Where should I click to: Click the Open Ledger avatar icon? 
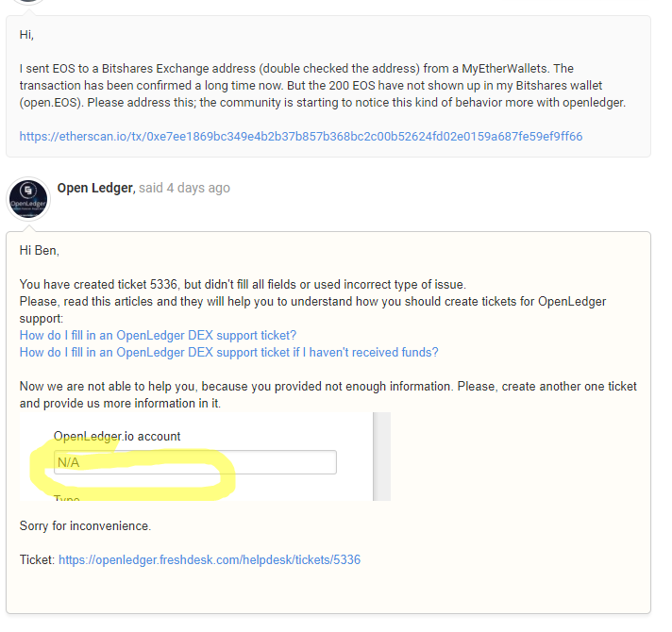coord(28,199)
